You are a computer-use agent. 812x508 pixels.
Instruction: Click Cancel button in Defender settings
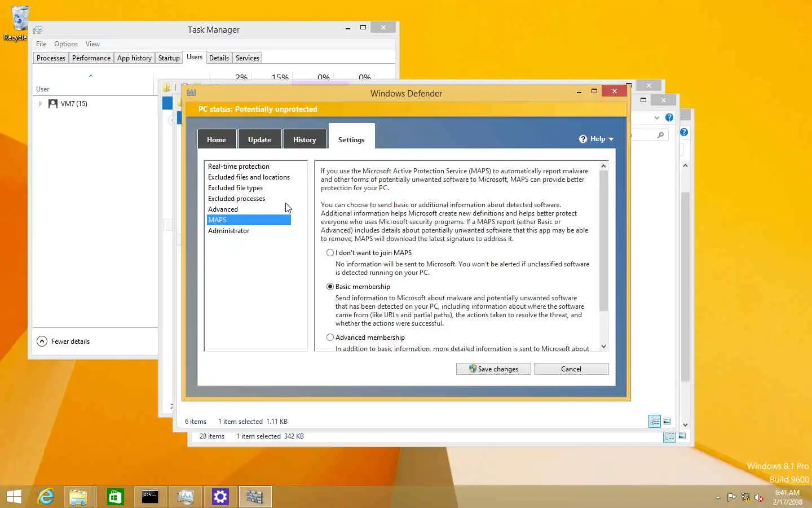click(571, 369)
